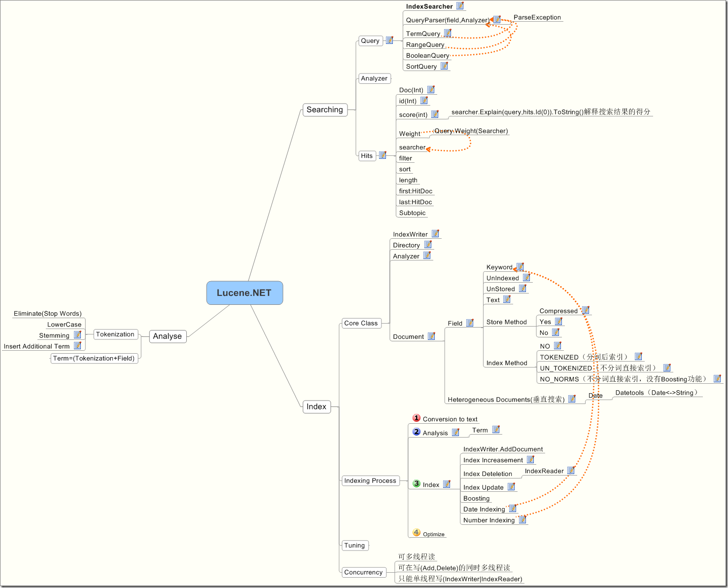Click the ParseException node
The image size is (728, 588).
537,17
